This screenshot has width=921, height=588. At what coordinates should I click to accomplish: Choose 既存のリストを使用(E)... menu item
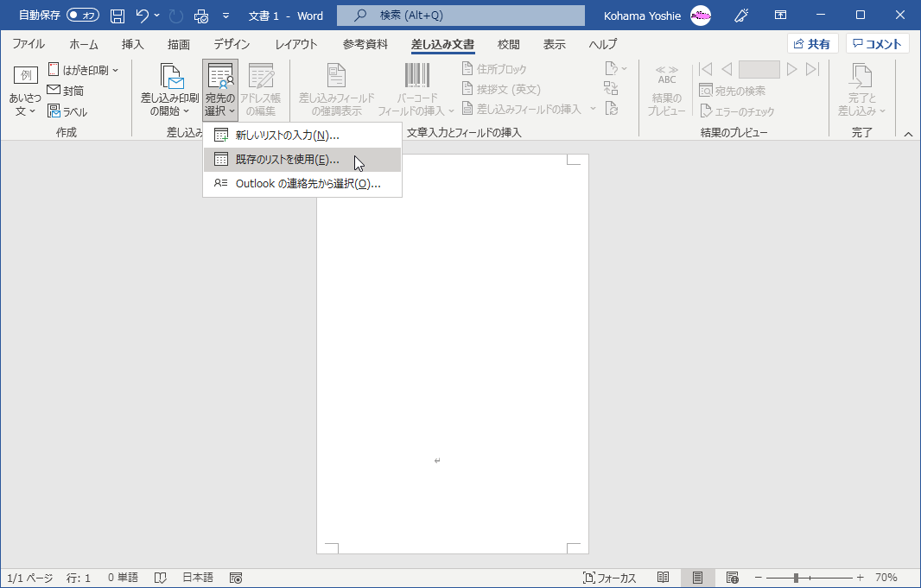click(x=302, y=160)
